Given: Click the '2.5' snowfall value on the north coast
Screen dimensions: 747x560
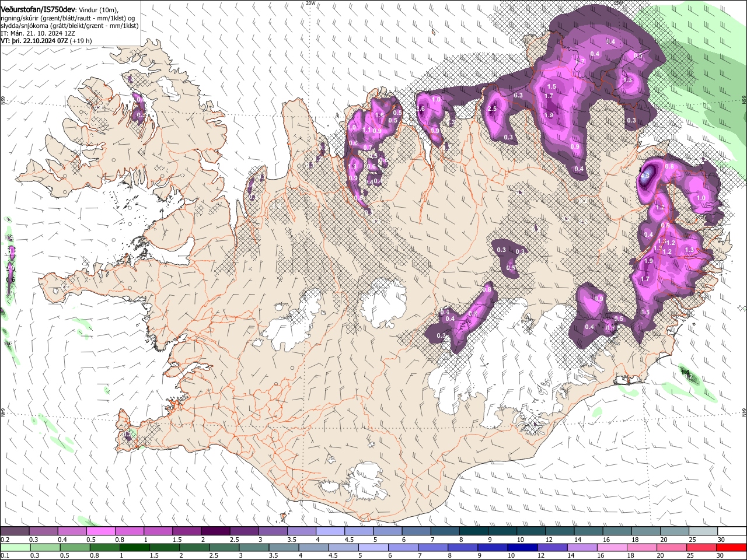Looking at the screenshot, I should (492, 109).
